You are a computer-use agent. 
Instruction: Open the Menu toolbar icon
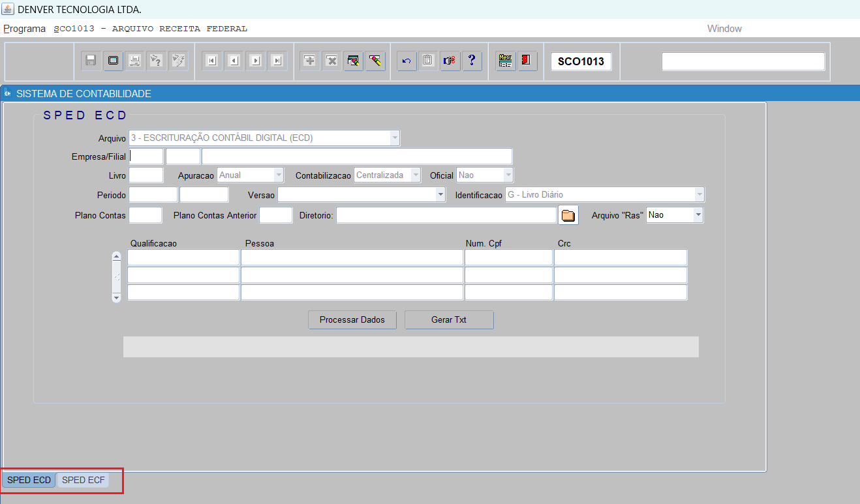[x=506, y=61]
